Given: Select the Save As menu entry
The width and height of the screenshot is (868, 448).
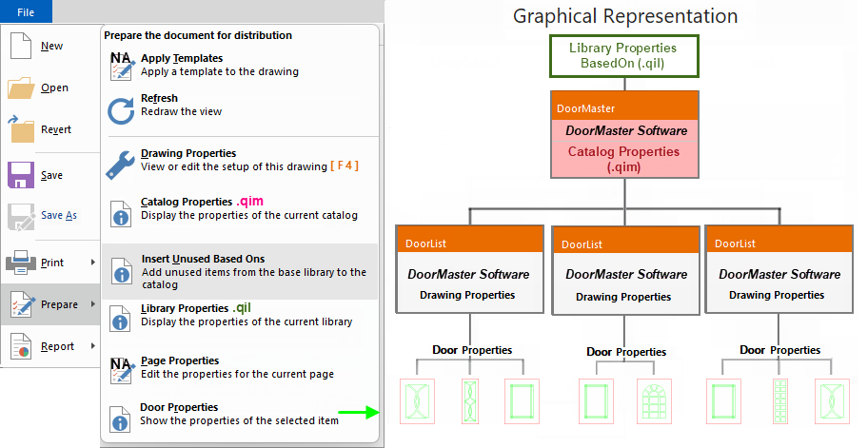Looking at the screenshot, I should point(59,215).
